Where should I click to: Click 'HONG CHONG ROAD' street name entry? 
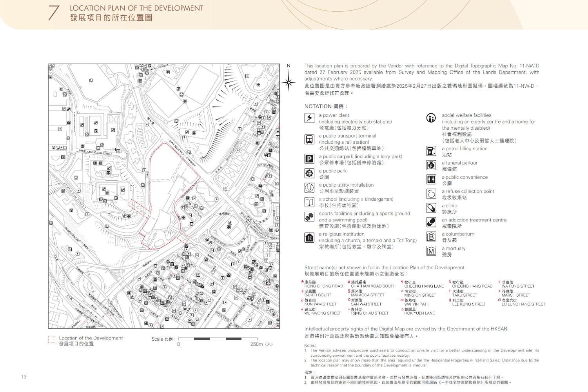pyautogui.click(x=323, y=286)
